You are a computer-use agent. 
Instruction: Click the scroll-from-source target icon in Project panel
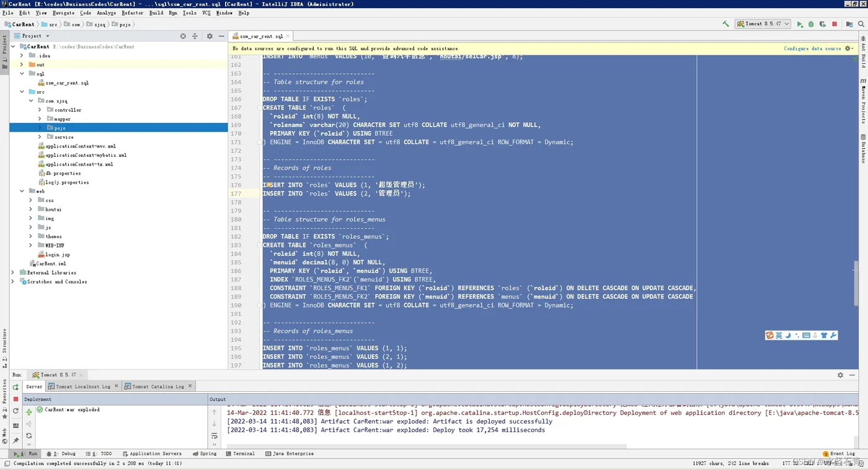[183, 36]
